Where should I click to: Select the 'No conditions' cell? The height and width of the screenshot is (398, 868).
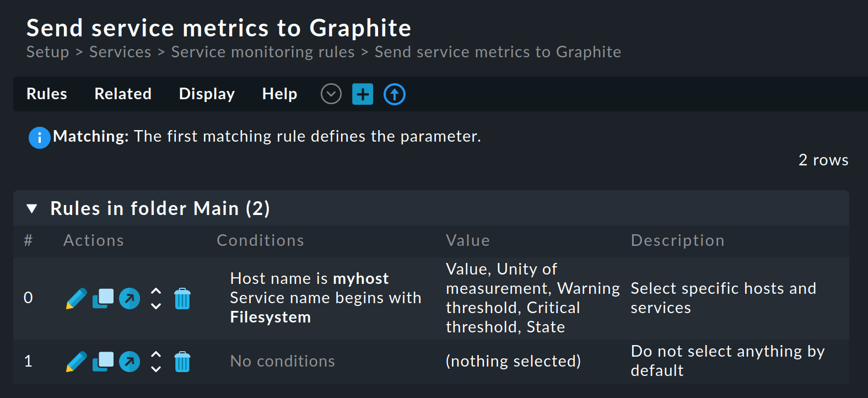tap(282, 361)
